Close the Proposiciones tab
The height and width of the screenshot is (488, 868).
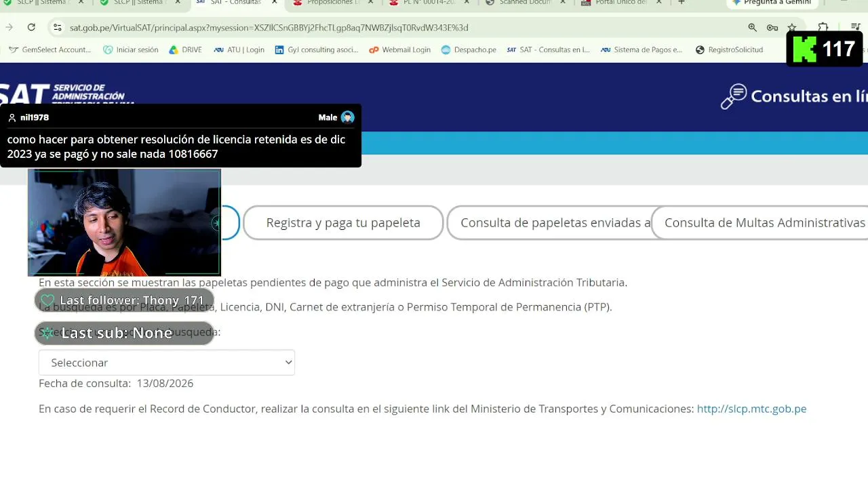pyautogui.click(x=371, y=2)
